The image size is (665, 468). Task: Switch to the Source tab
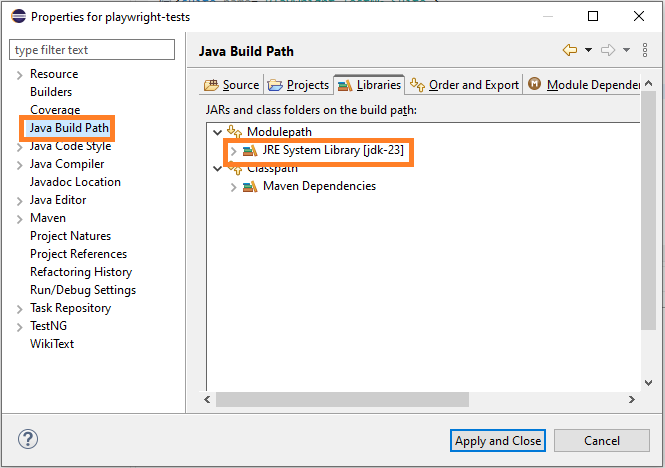(x=231, y=85)
